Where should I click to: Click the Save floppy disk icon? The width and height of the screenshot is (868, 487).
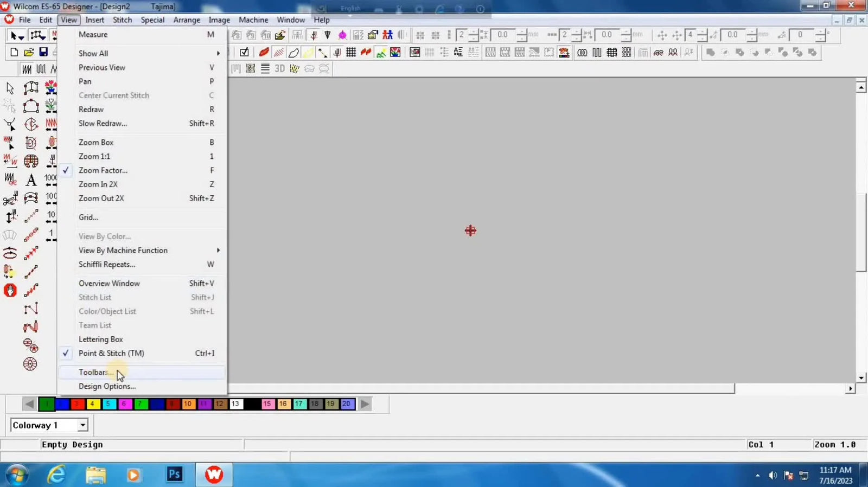(43, 52)
